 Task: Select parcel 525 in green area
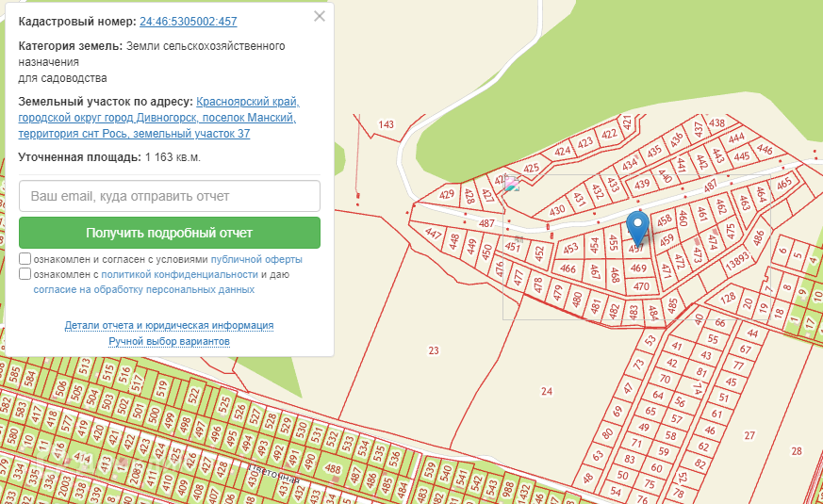click(x=224, y=404)
